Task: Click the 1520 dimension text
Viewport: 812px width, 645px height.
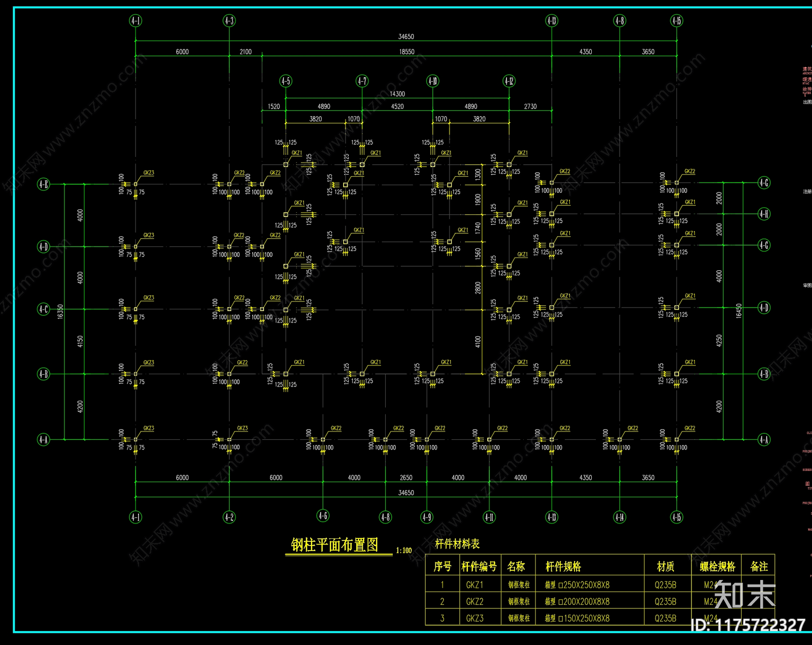Action: 274,107
